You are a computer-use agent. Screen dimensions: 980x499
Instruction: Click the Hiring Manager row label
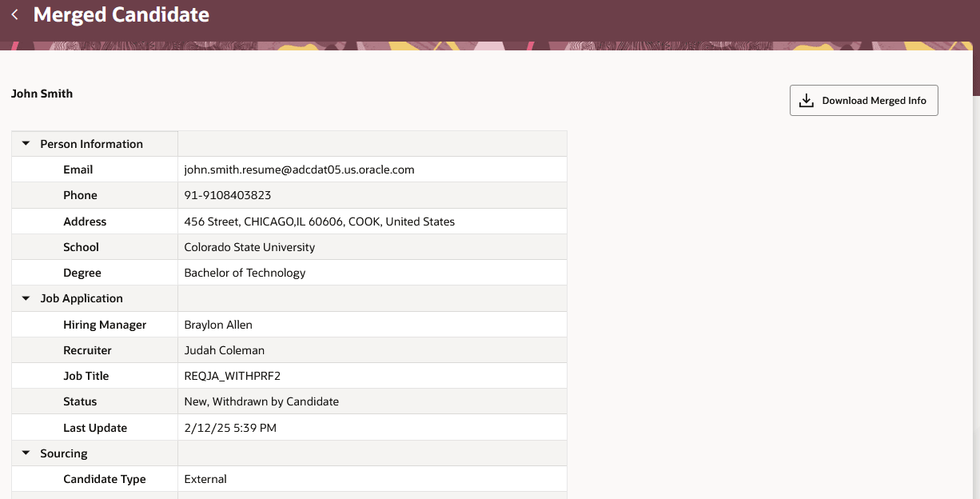click(105, 325)
